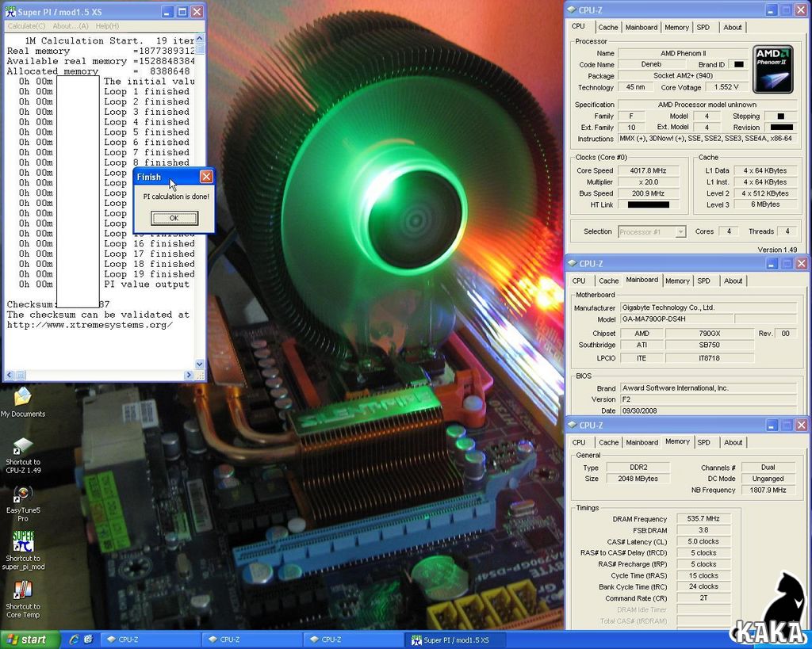Open the About...(A) menu in Super PI
Viewport: 812px width, 649px height.
pyautogui.click(x=71, y=26)
